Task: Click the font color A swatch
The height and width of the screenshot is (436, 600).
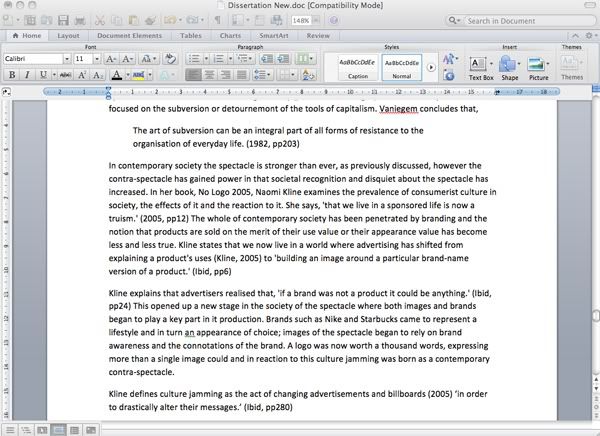Action: coord(117,75)
